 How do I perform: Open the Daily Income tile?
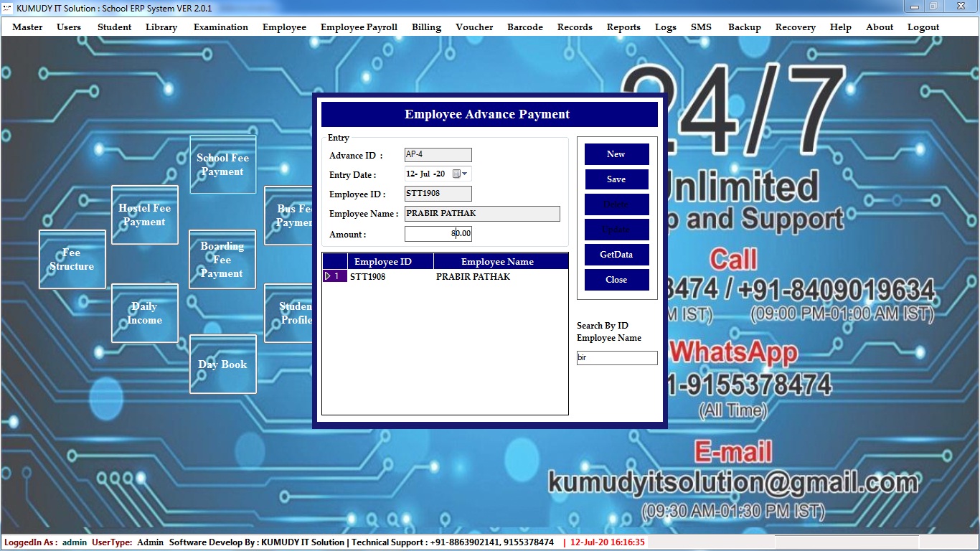pyautogui.click(x=144, y=314)
